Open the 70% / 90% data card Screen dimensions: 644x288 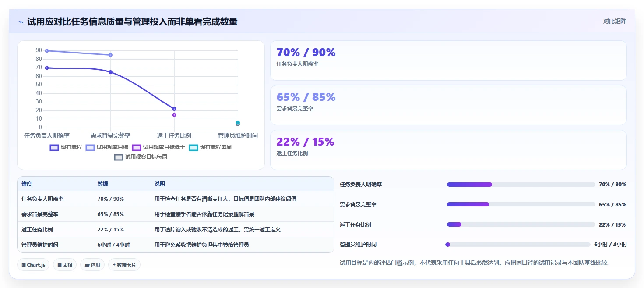tap(448, 60)
